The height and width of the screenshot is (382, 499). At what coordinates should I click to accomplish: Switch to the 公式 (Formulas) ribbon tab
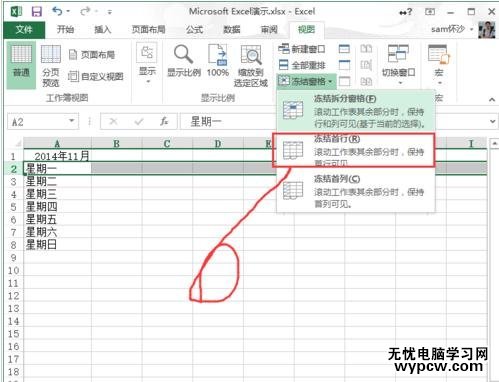(194, 30)
